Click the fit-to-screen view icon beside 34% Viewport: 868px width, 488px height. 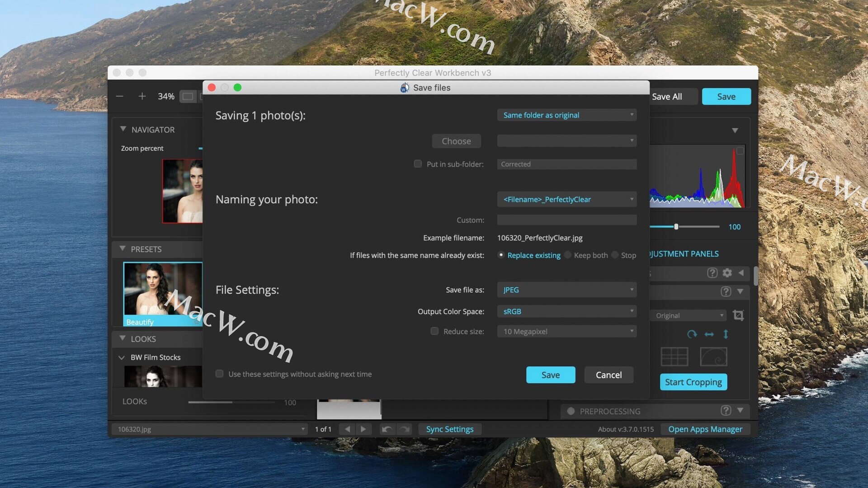coord(188,96)
